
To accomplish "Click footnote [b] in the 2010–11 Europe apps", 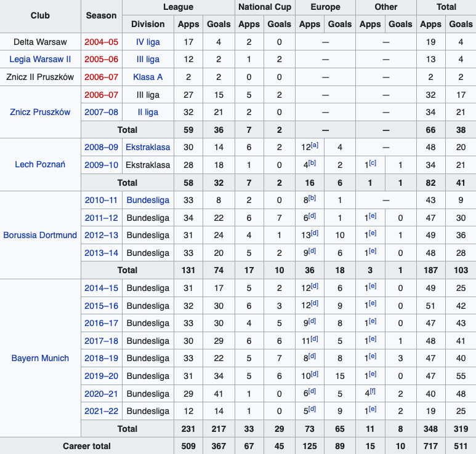I will click(312, 198).
